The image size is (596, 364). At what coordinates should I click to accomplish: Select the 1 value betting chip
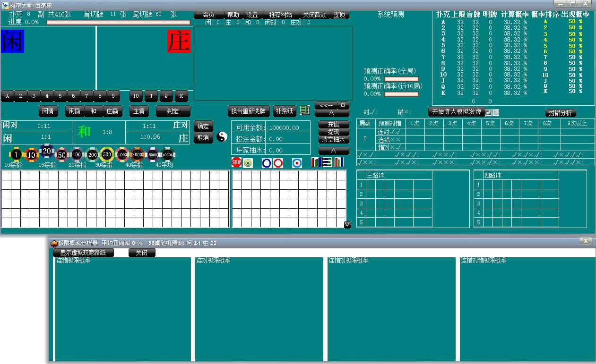tap(16, 154)
